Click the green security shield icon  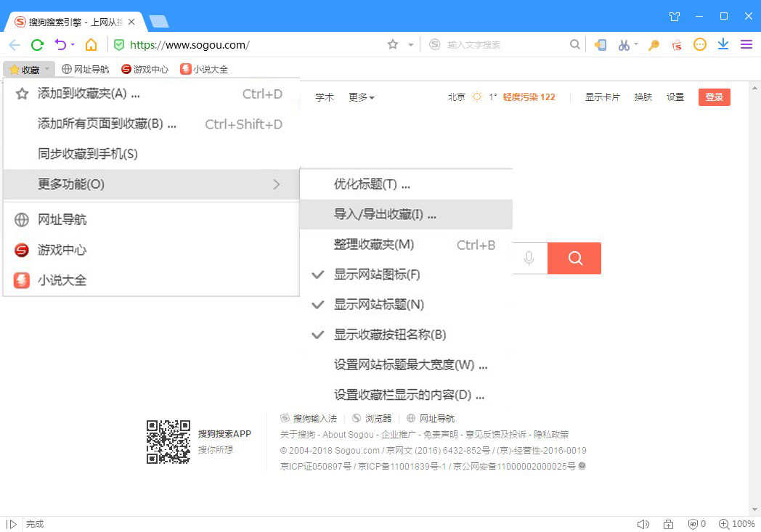[118, 45]
